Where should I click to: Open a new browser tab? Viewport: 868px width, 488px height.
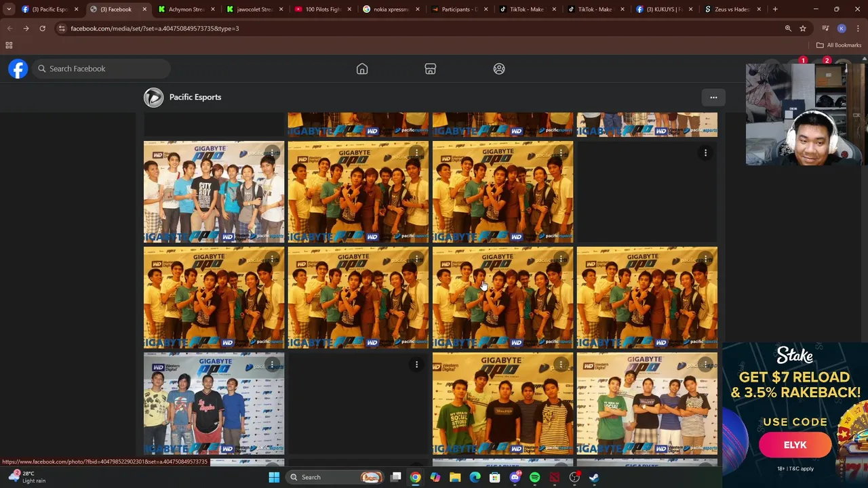click(775, 9)
